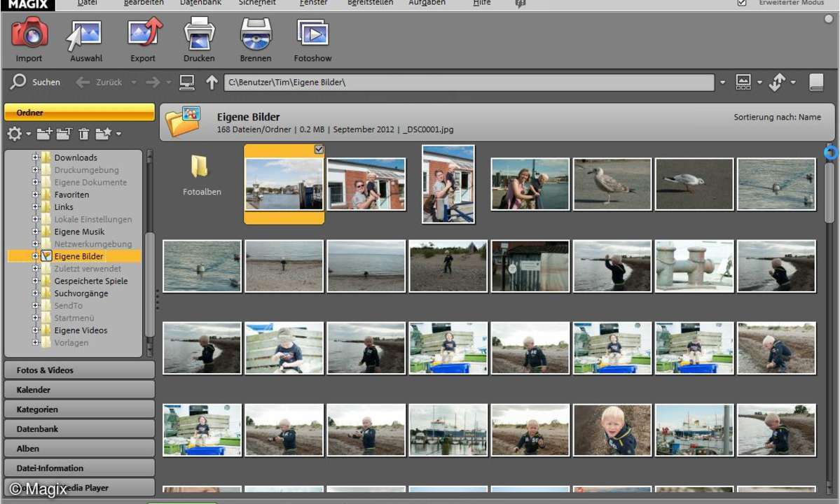This screenshot has height=504, width=840.
Task: Expand the Eigene Videos tree node
Action: click(35, 330)
